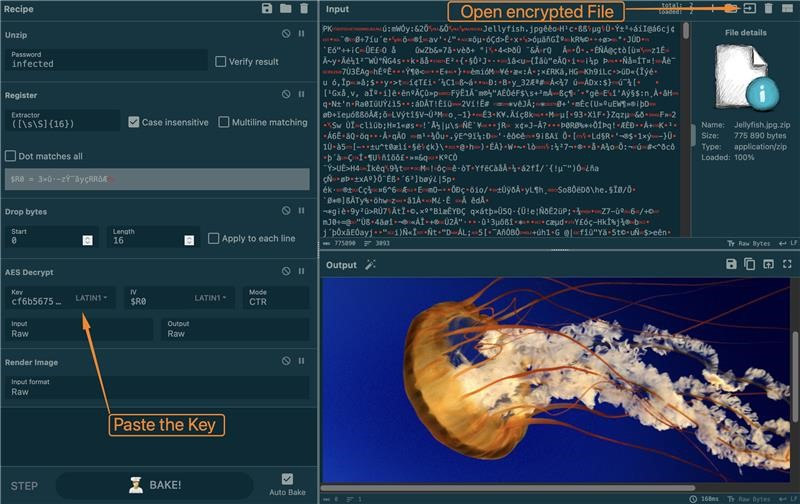Enable the Verify result checkbox

tap(221, 62)
